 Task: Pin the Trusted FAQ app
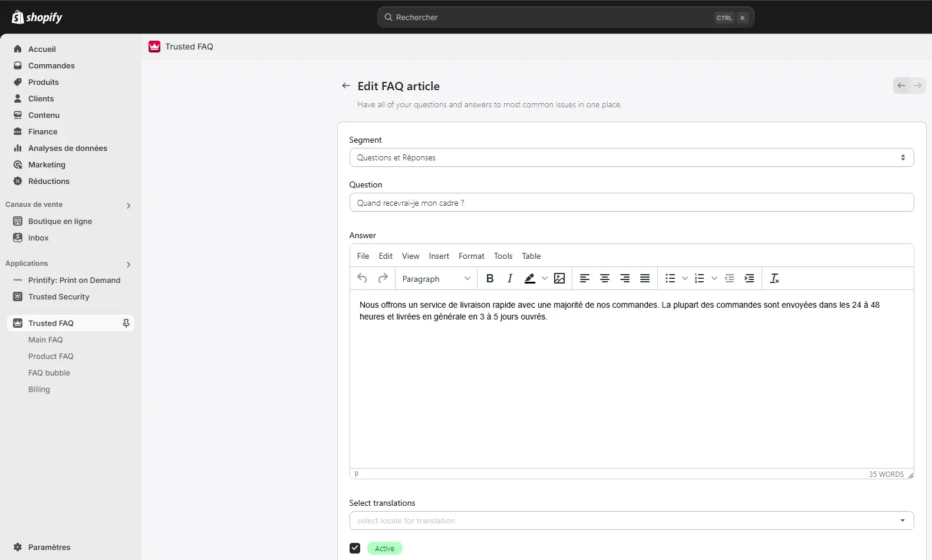[126, 323]
